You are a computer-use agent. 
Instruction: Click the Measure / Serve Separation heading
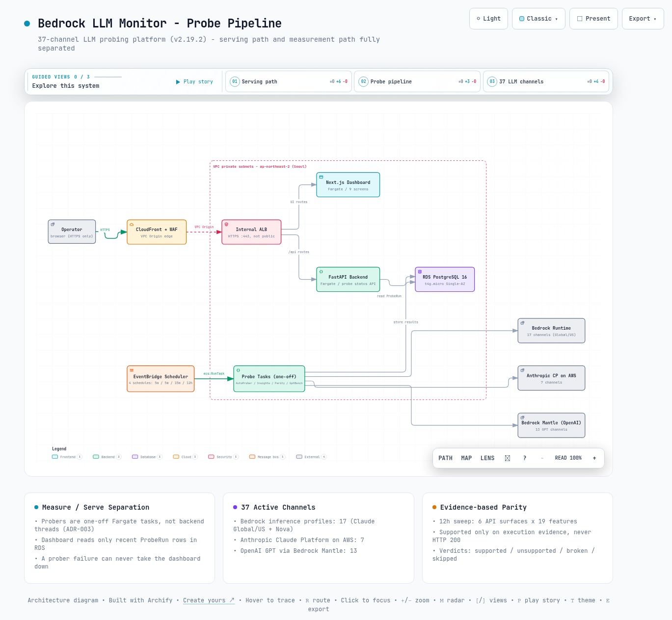coord(96,507)
